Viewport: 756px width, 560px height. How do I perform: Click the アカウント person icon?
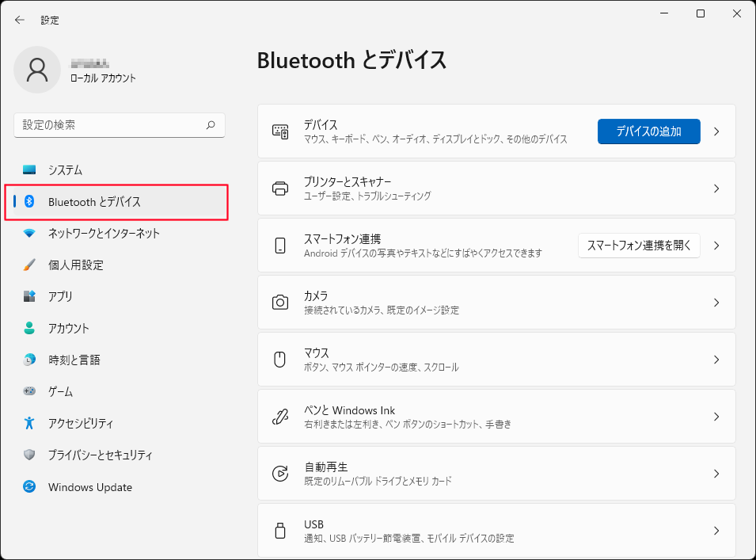pyautogui.click(x=29, y=328)
